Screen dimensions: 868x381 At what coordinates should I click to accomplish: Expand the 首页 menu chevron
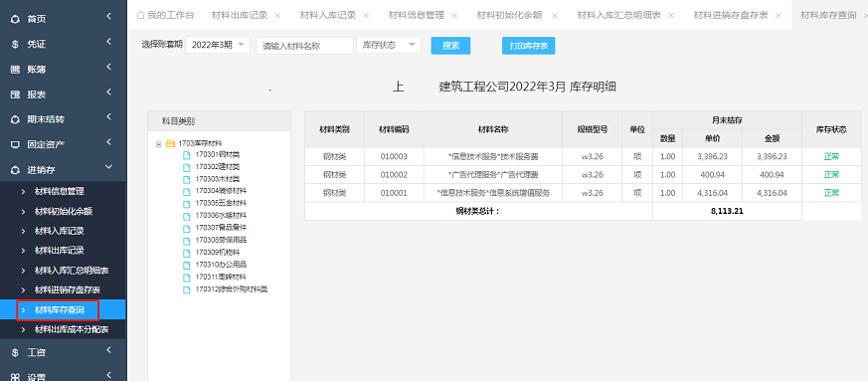[x=109, y=17]
